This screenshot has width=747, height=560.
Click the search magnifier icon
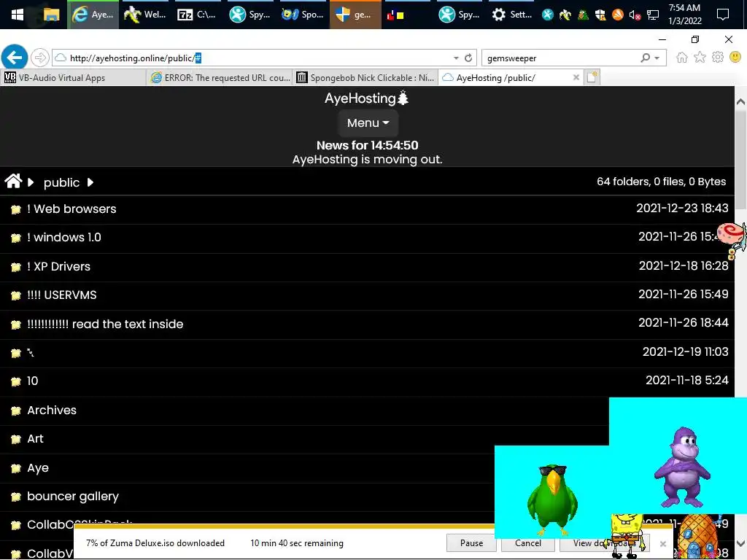pyautogui.click(x=645, y=58)
